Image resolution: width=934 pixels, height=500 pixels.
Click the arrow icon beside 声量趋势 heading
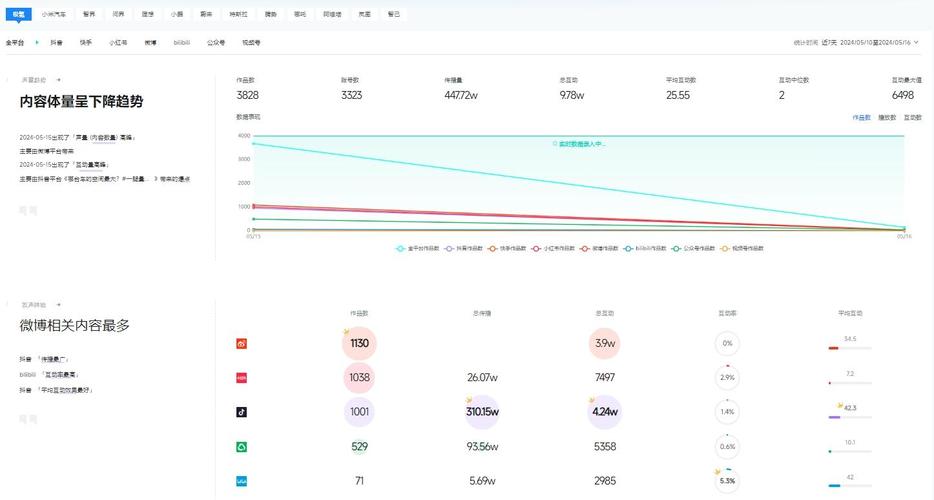pos(58,79)
